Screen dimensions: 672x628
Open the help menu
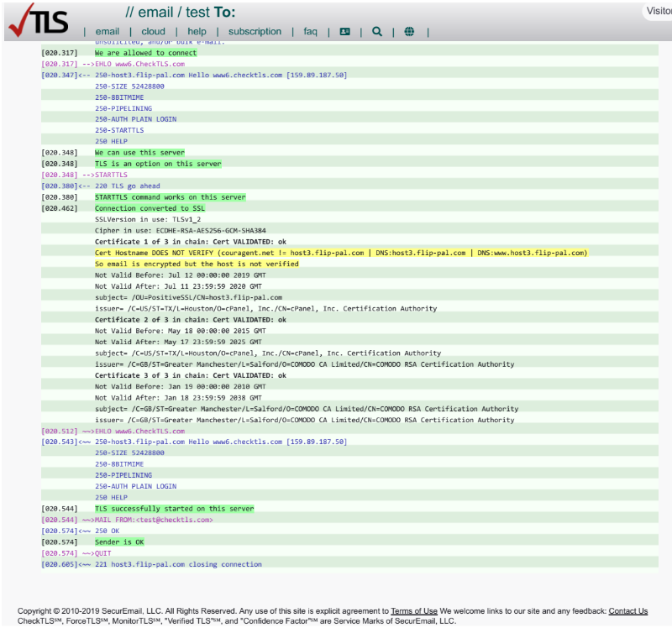(x=197, y=32)
